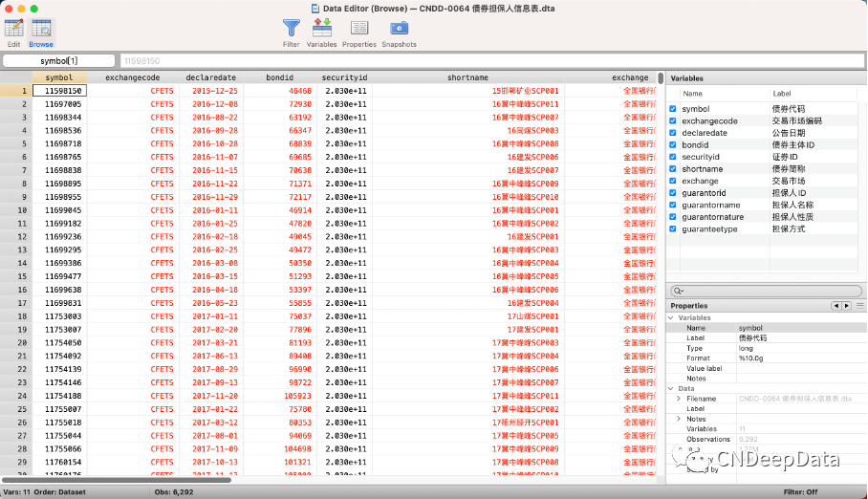Collapse the Data section in Properties
This screenshot has height=499, width=868.
point(671,389)
